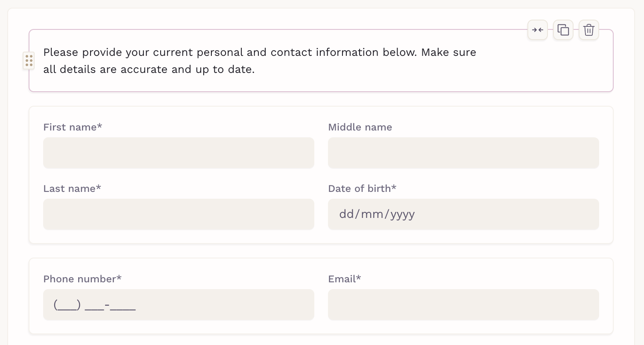Click into the Last name field

click(179, 214)
